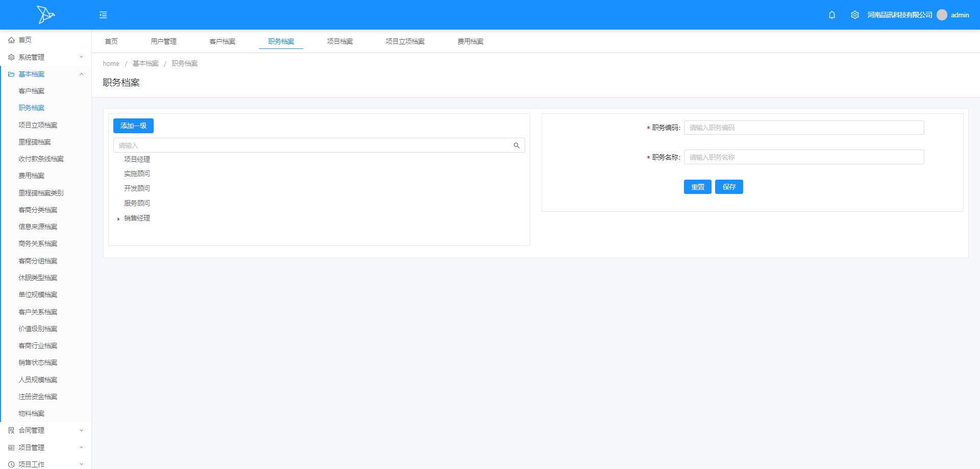The image size is (980, 469).
Task: Select 项目经理 in the tree
Action: (137, 159)
